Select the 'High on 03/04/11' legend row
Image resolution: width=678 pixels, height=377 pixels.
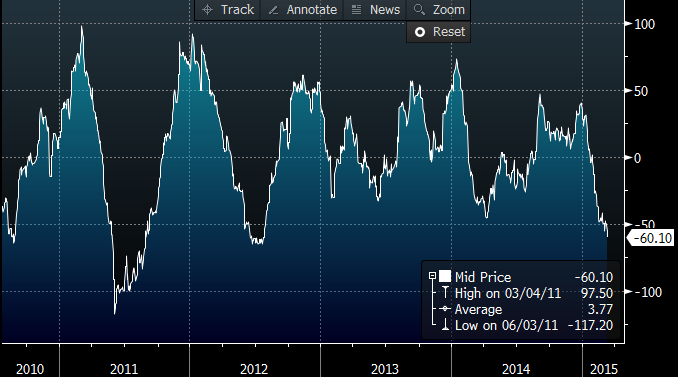point(508,294)
